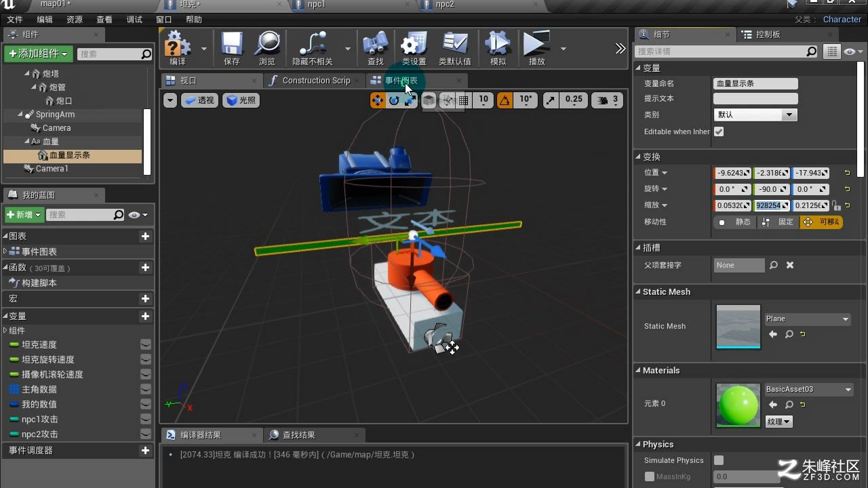Add a new function with 函数 plus icon

pos(145,267)
